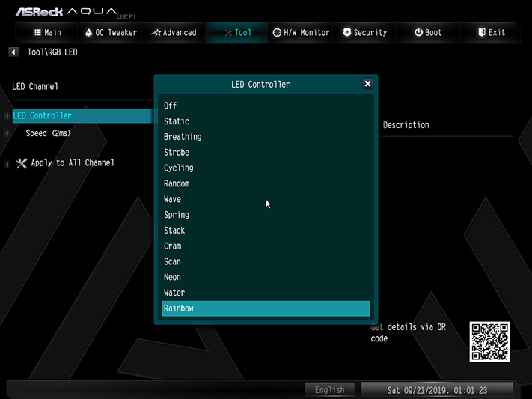
Task: Choose the Off LED mode
Action: tap(266, 106)
